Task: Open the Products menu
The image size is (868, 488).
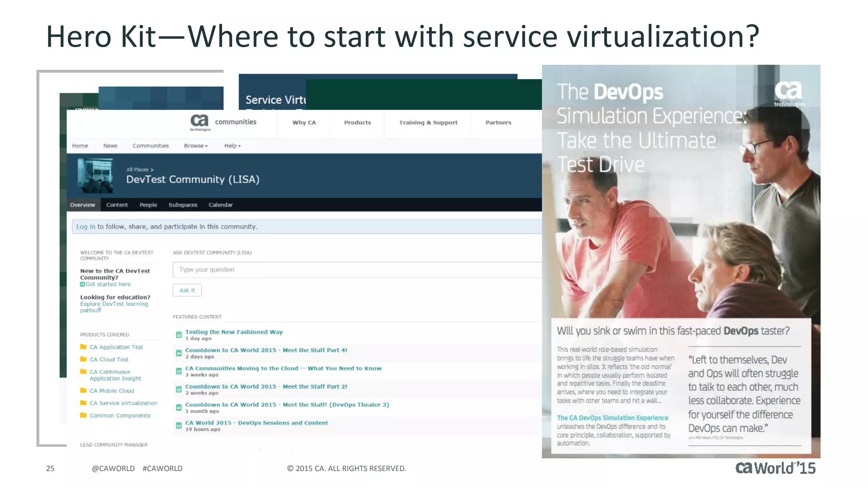Action: click(357, 122)
